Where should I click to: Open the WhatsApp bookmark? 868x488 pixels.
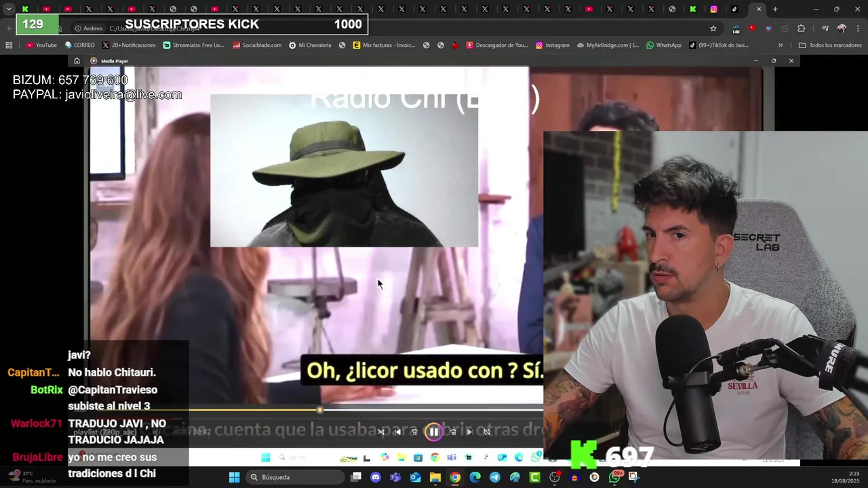tap(664, 45)
